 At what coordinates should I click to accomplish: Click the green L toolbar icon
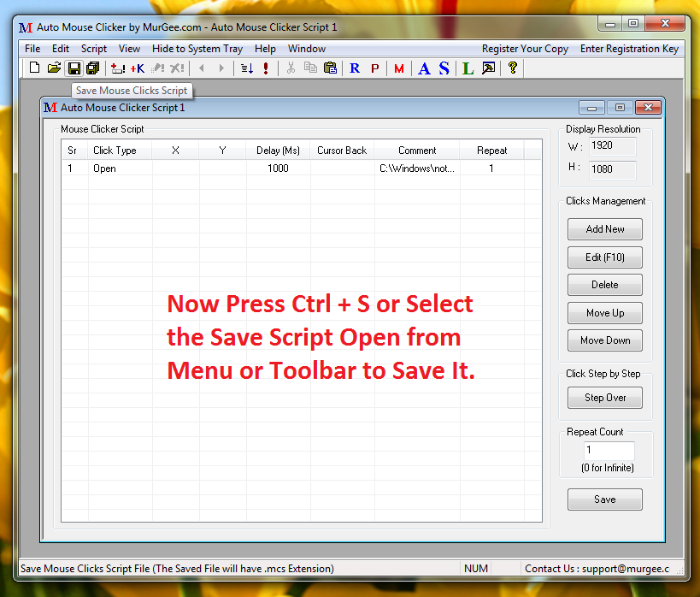pos(467,68)
